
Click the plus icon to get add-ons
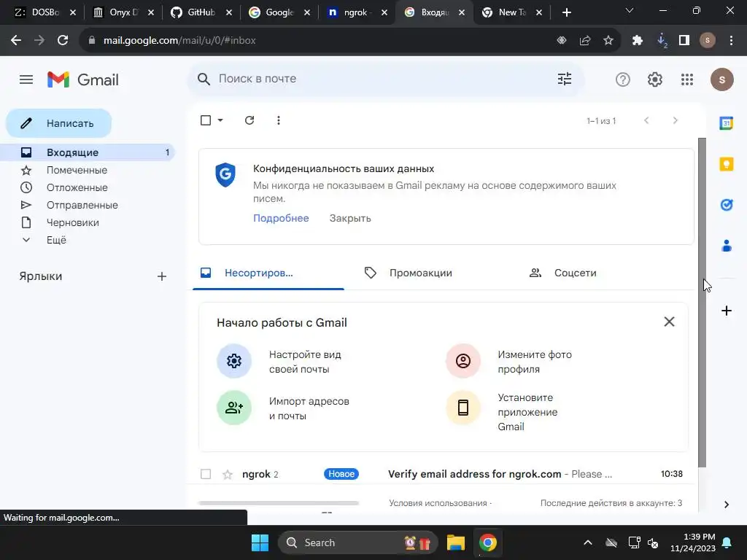(726, 311)
